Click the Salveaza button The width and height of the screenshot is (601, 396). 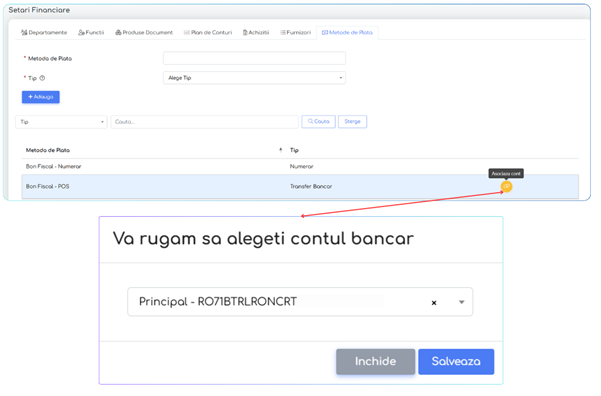pyautogui.click(x=456, y=361)
